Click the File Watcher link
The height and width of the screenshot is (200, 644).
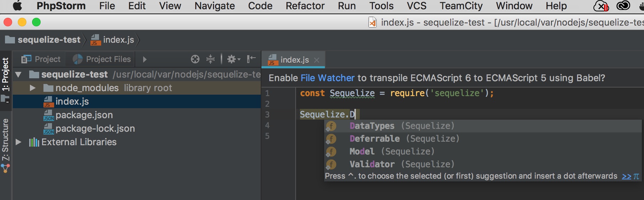pos(327,78)
